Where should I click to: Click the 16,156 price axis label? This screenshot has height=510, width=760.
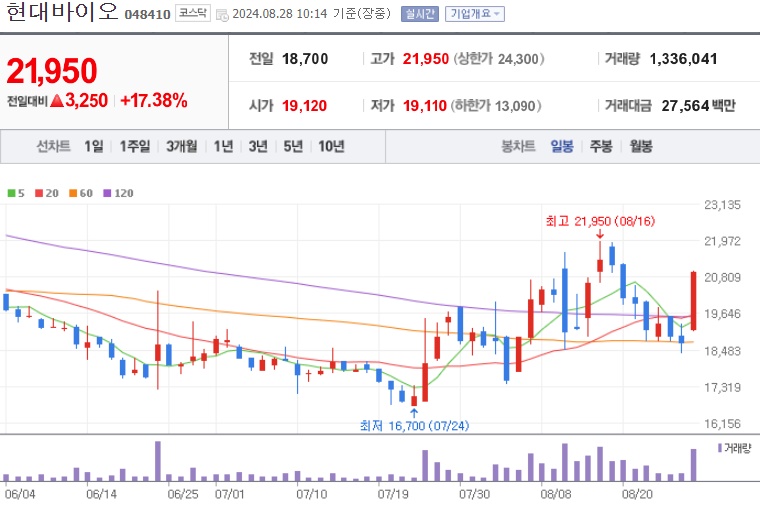pyautogui.click(x=722, y=424)
